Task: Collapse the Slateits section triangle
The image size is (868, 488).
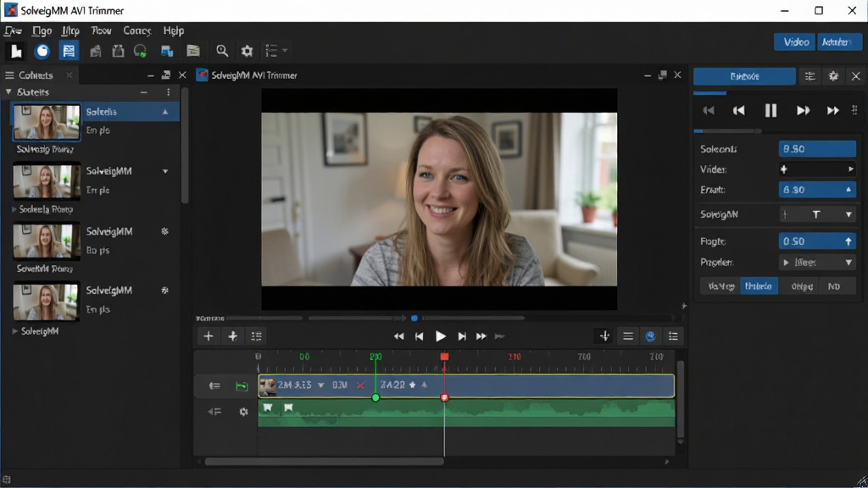Action: pos(8,91)
